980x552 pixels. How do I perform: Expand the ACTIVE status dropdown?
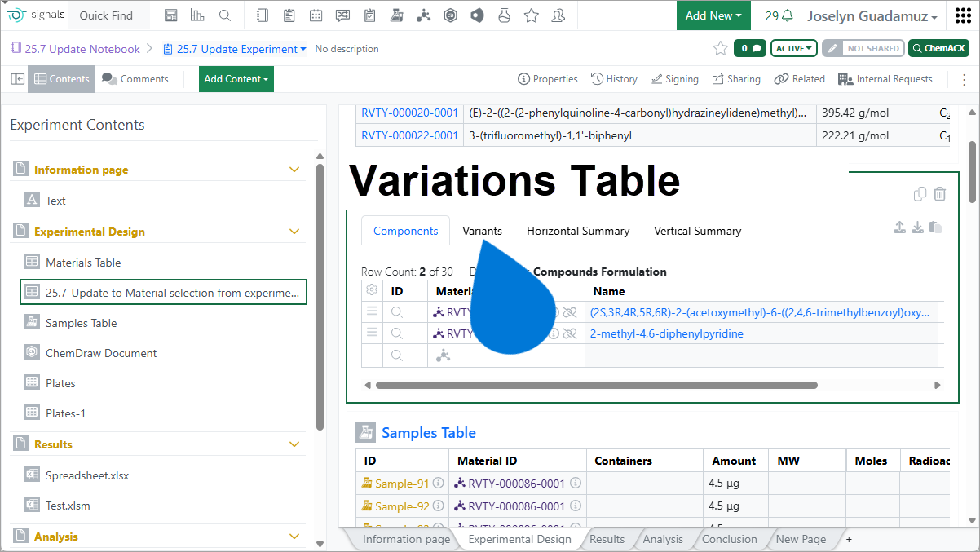[794, 49]
